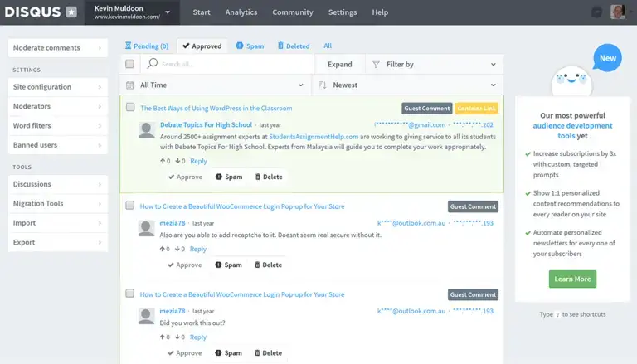Open the Kevin Muldoon site switcher dropdown
The height and width of the screenshot is (364, 637).
132,12
